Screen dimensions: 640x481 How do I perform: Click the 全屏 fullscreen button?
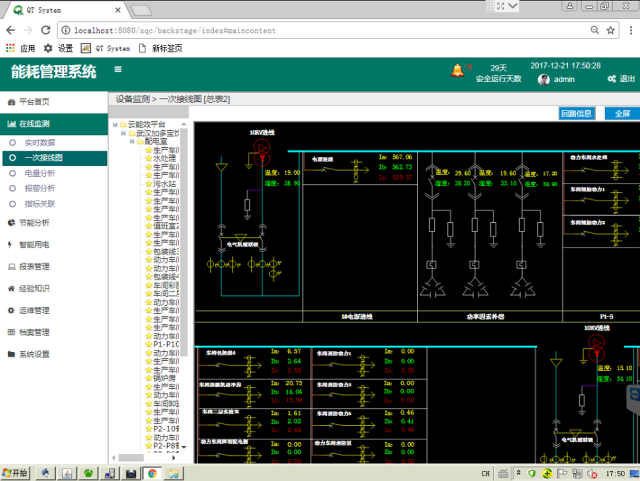pos(622,113)
